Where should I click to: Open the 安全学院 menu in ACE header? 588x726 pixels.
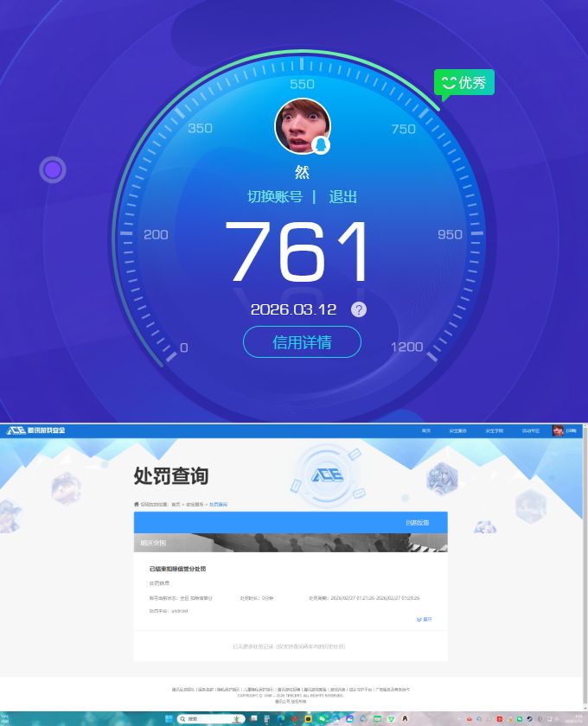pos(494,431)
